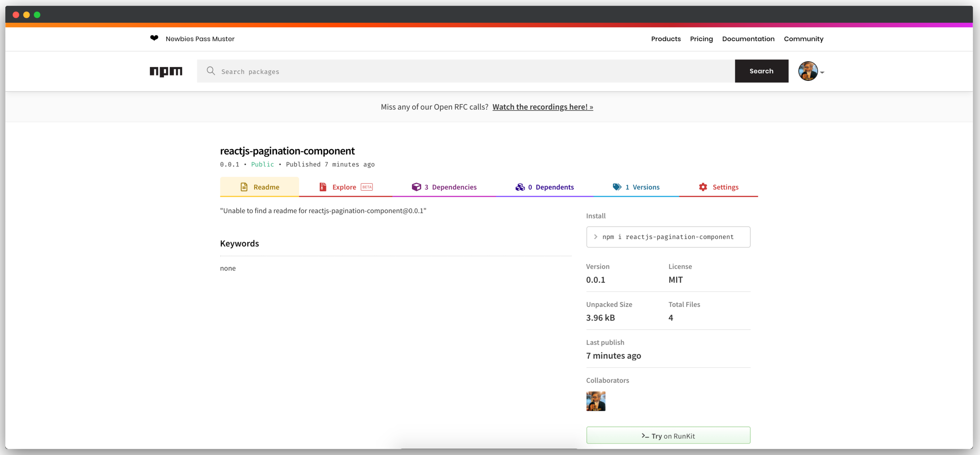980x455 pixels.
Task: Switch to the Versions tab
Action: 643,187
